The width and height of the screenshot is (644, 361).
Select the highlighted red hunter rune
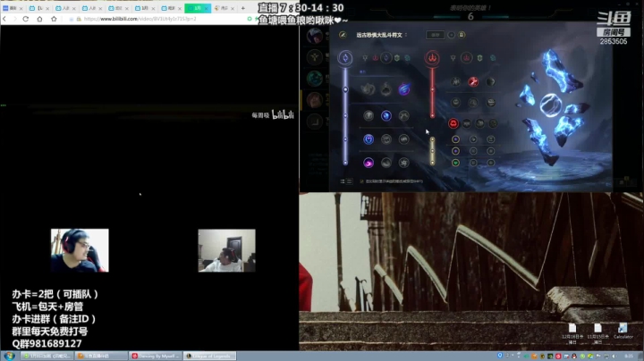(x=453, y=123)
